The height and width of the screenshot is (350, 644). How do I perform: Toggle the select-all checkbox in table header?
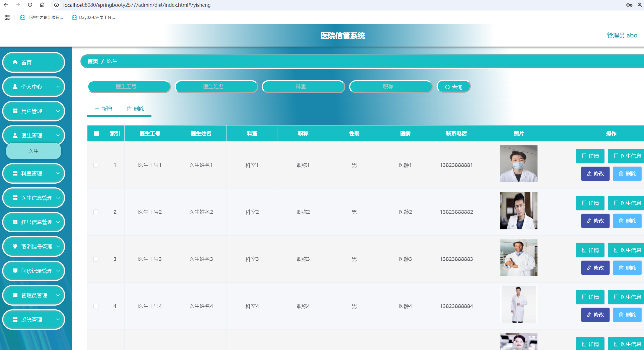click(x=97, y=134)
